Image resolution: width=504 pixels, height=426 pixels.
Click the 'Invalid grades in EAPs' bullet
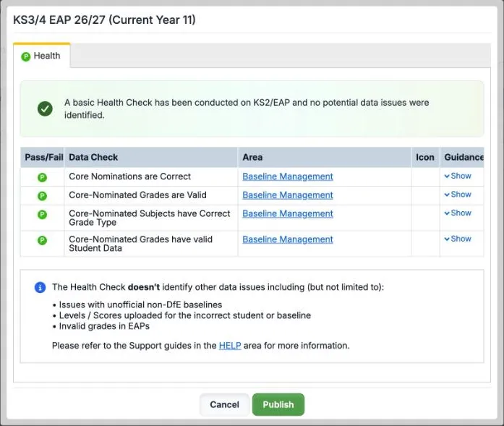pos(104,326)
